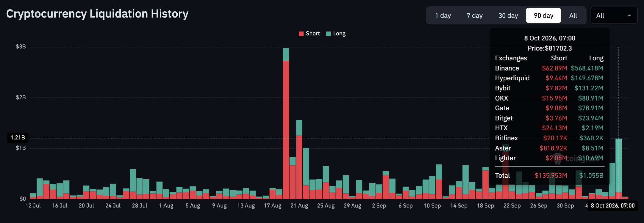644x223 pixels.
Task: Click the HTX short value $24.13M
Action: pos(555,128)
